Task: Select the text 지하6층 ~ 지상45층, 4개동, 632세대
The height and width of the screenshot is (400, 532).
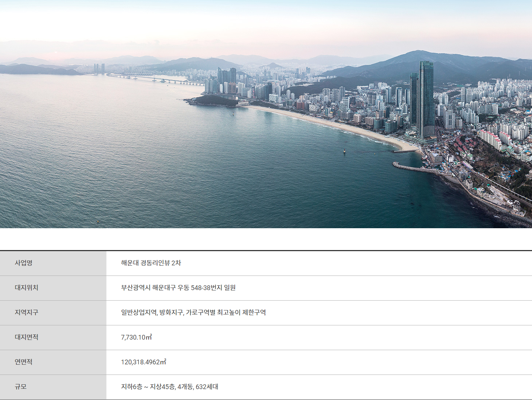Action: (x=169, y=387)
